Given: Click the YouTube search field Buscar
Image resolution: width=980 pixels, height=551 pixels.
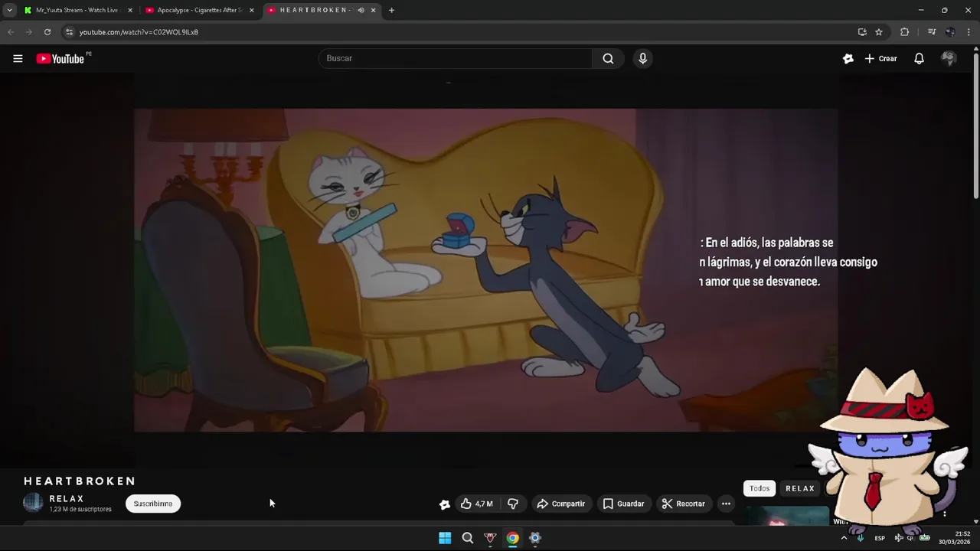Looking at the screenshot, I should coord(456,58).
